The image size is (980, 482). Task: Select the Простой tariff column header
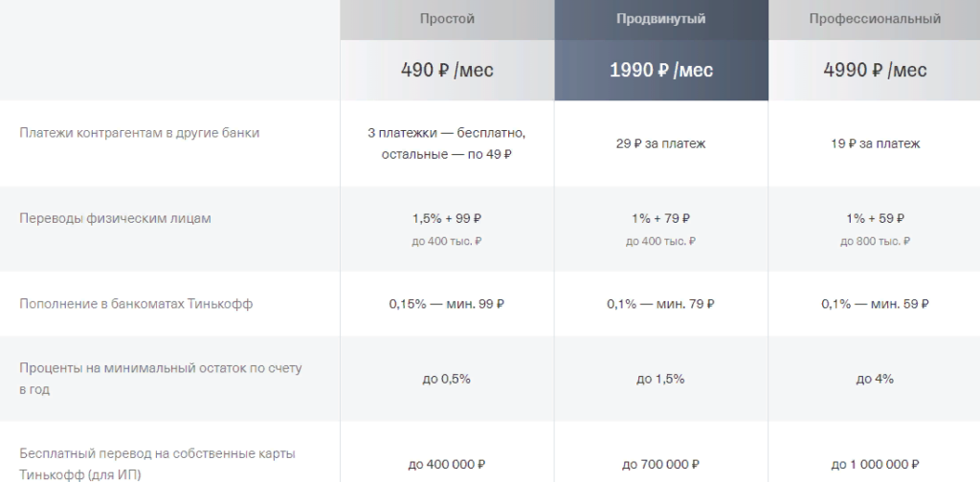pyautogui.click(x=447, y=19)
